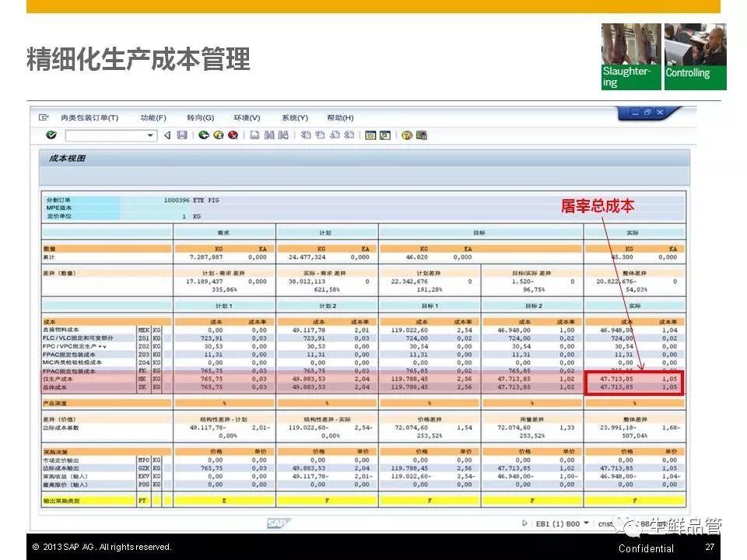Open the 转向(G) menu
This screenshot has width=747, height=560.
pos(200,117)
